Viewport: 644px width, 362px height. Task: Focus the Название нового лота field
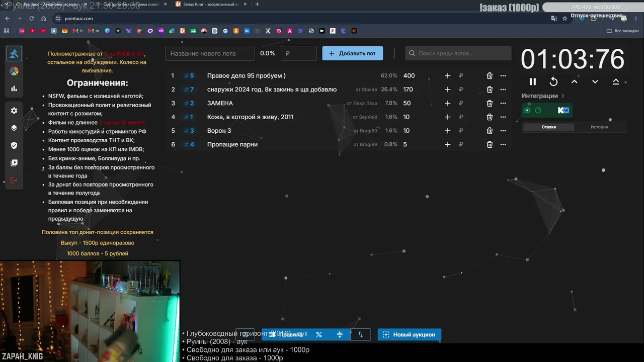pyautogui.click(x=210, y=53)
